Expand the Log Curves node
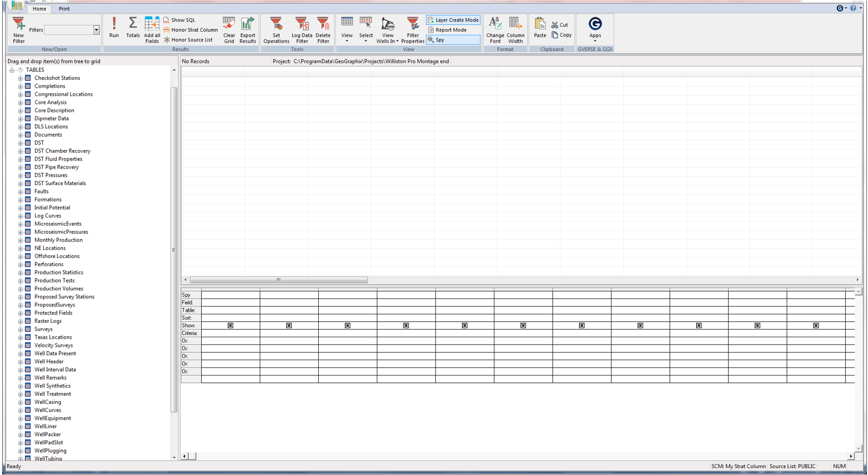Image resolution: width=868 pixels, height=475 pixels. [x=20, y=216]
